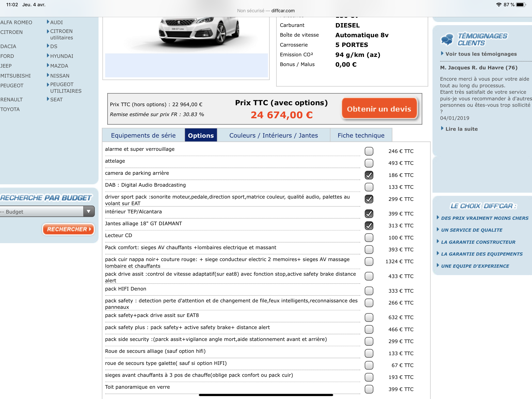Image resolution: width=532 pixels, height=399 pixels.
Task: Click the Budget dropdown arrow button
Action: point(89,211)
